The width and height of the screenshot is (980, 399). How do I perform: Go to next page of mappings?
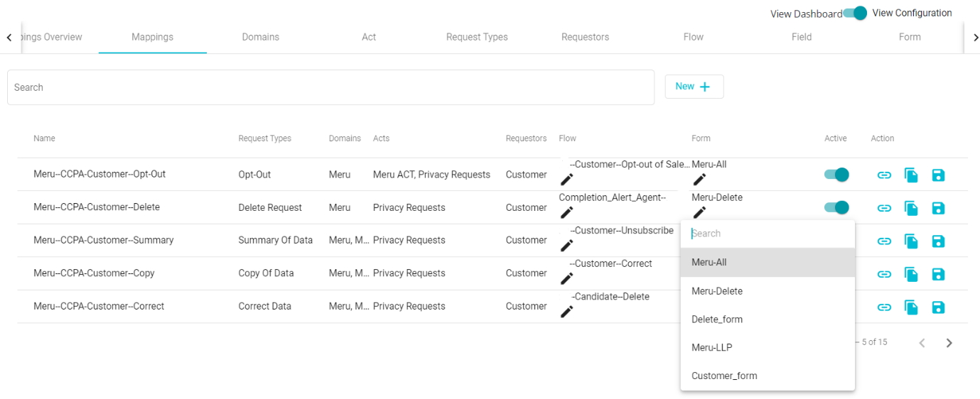(x=949, y=343)
